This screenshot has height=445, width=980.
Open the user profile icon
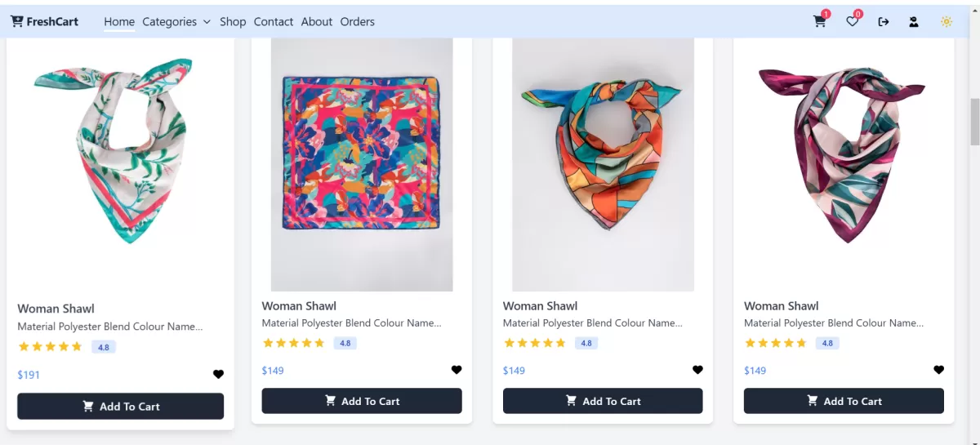(x=914, y=22)
